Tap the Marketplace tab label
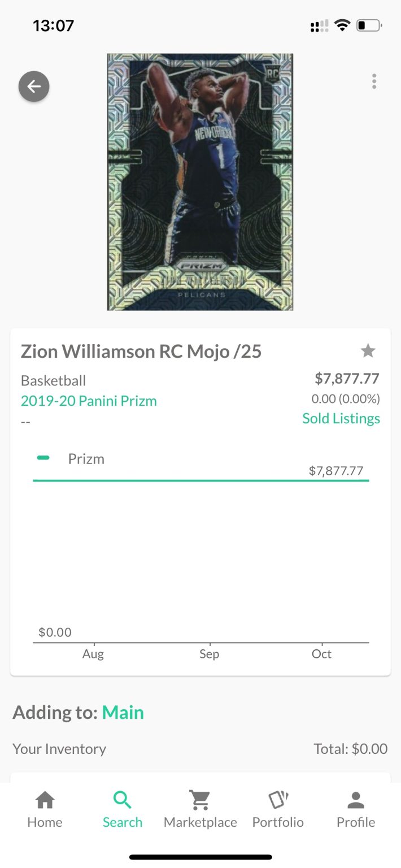The image size is (401, 868). click(200, 822)
